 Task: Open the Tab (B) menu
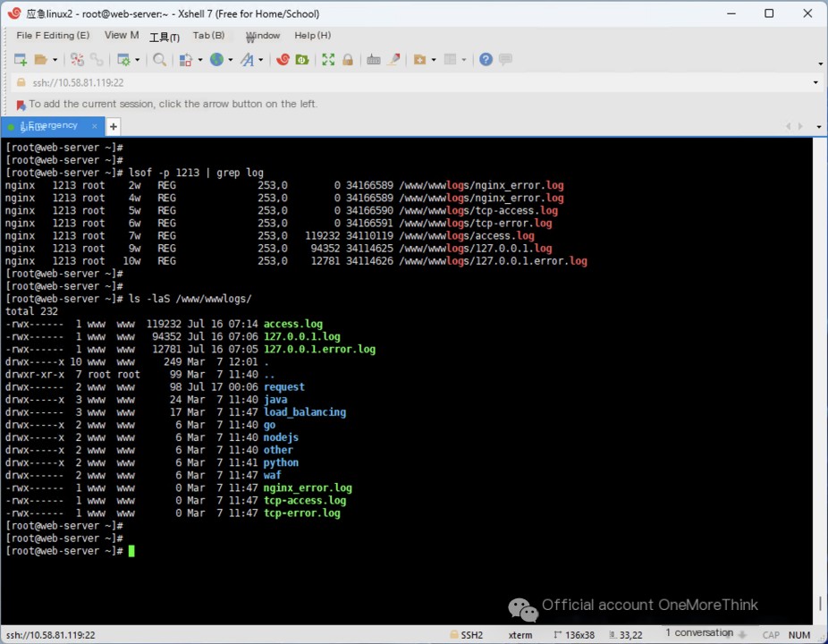208,36
